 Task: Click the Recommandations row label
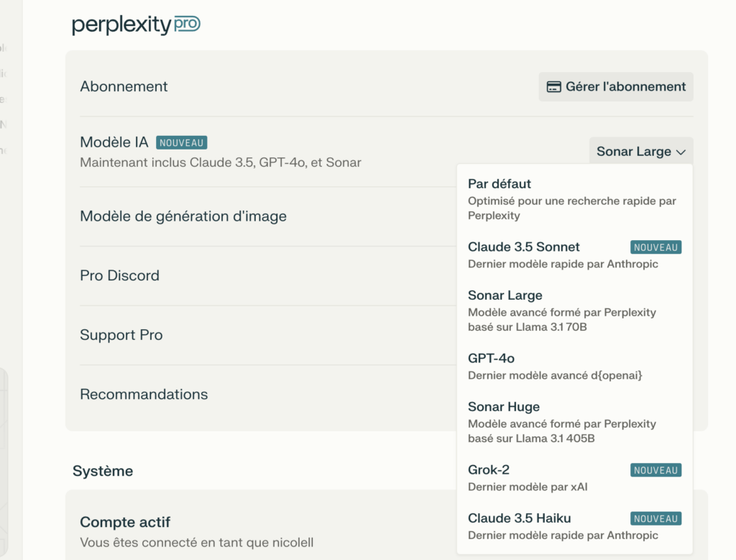click(x=144, y=394)
